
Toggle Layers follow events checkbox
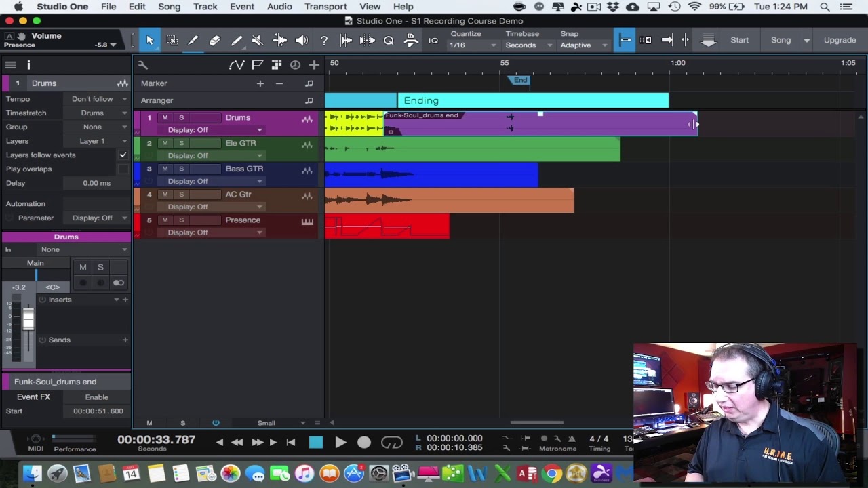click(x=123, y=155)
